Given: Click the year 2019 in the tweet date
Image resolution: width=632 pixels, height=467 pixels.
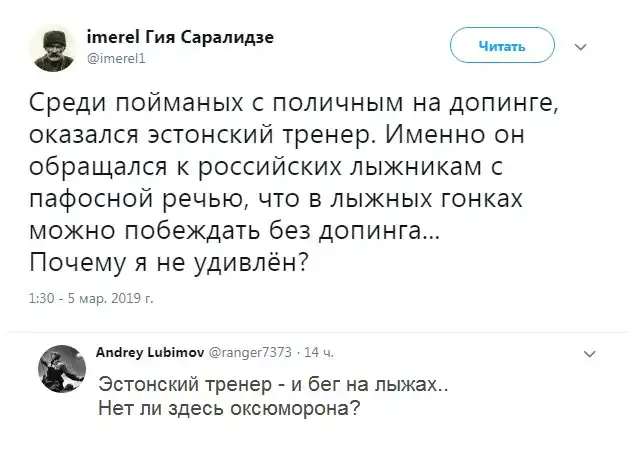Looking at the screenshot, I should [123, 297].
